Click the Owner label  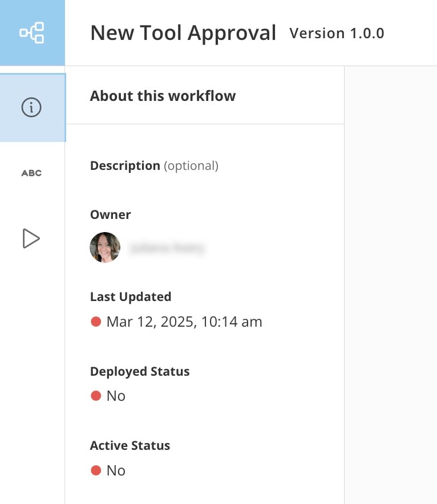point(110,215)
